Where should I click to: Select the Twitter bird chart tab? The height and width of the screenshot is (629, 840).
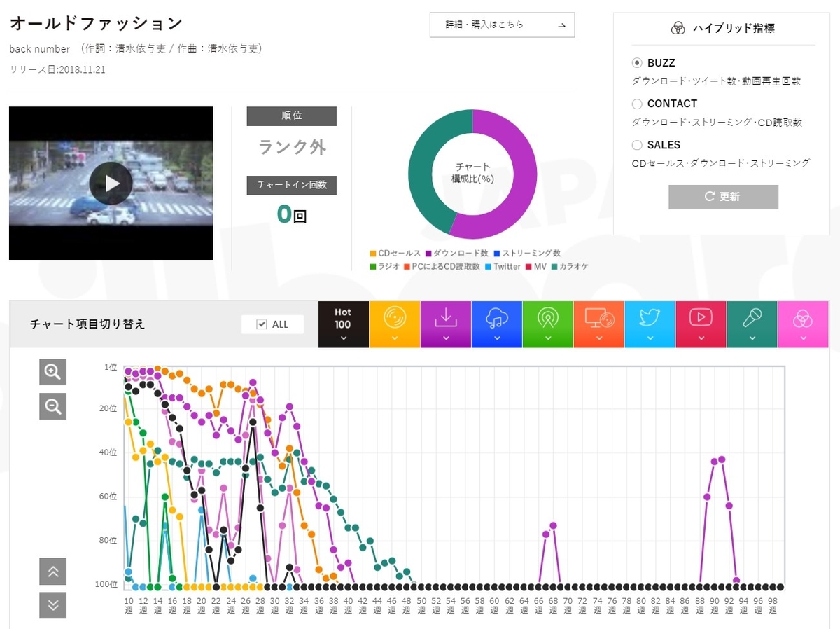click(x=650, y=324)
